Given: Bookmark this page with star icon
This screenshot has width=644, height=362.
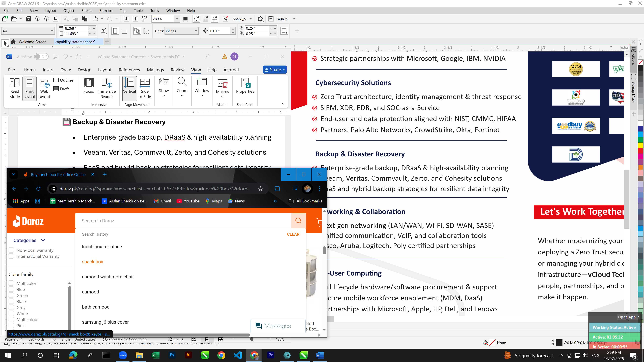Looking at the screenshot, I should click(260, 189).
